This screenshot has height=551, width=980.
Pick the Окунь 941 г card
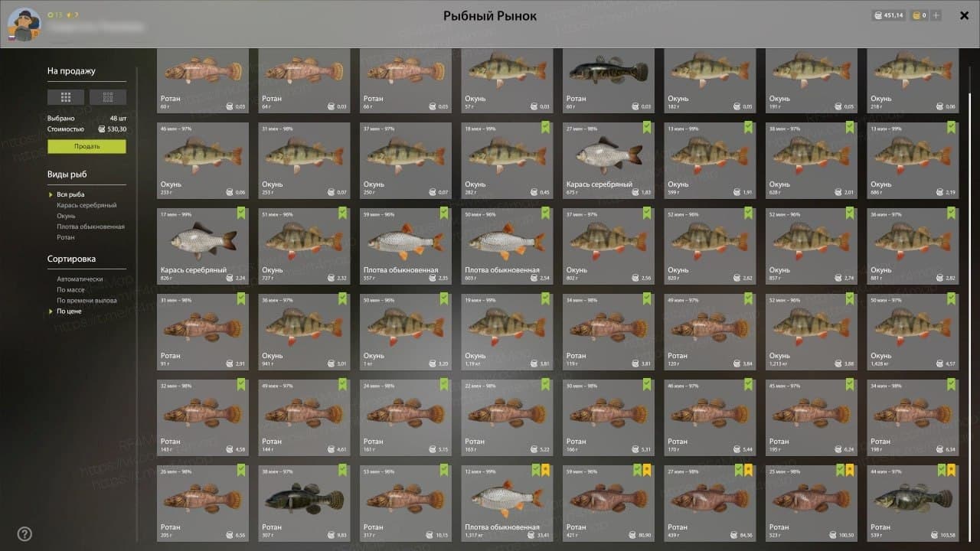304,332
